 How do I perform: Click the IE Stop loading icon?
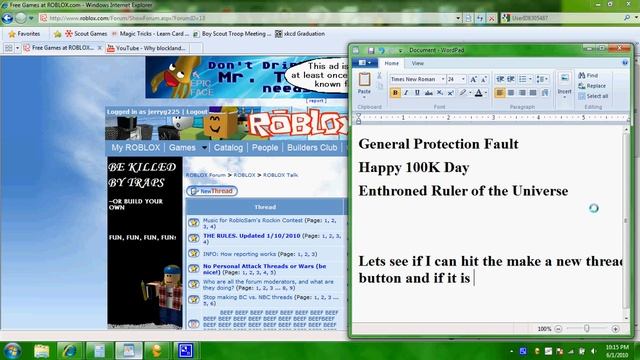pos(491,18)
